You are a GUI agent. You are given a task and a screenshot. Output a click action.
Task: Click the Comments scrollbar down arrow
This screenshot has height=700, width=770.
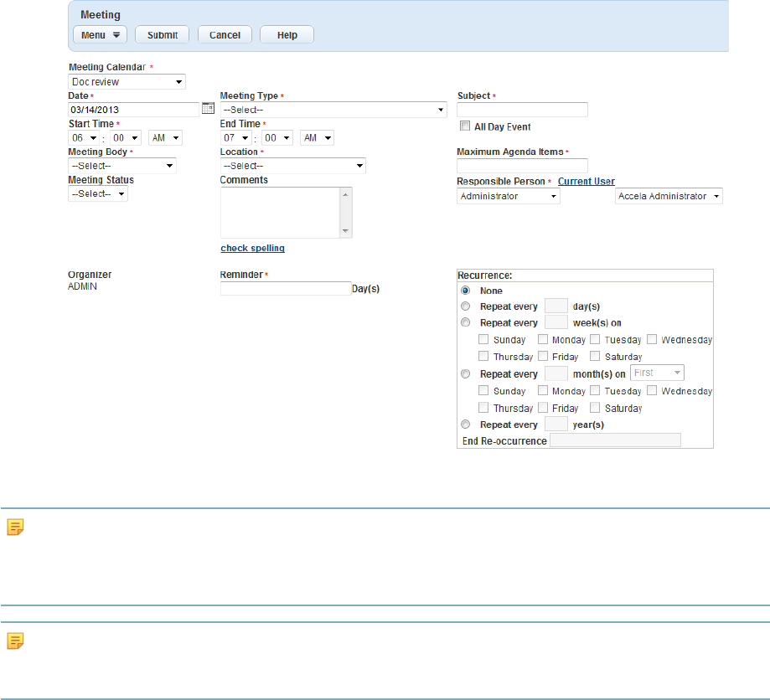click(346, 231)
